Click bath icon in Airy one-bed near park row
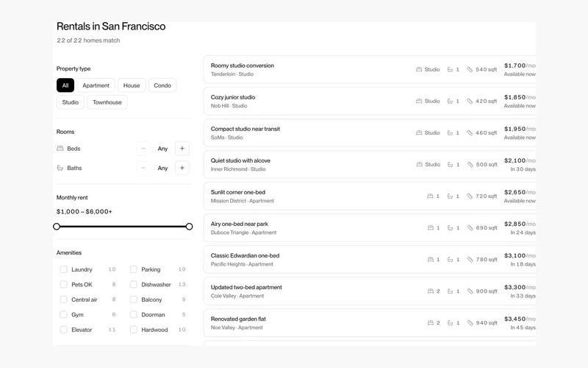The height and width of the screenshot is (368, 588). click(x=450, y=228)
